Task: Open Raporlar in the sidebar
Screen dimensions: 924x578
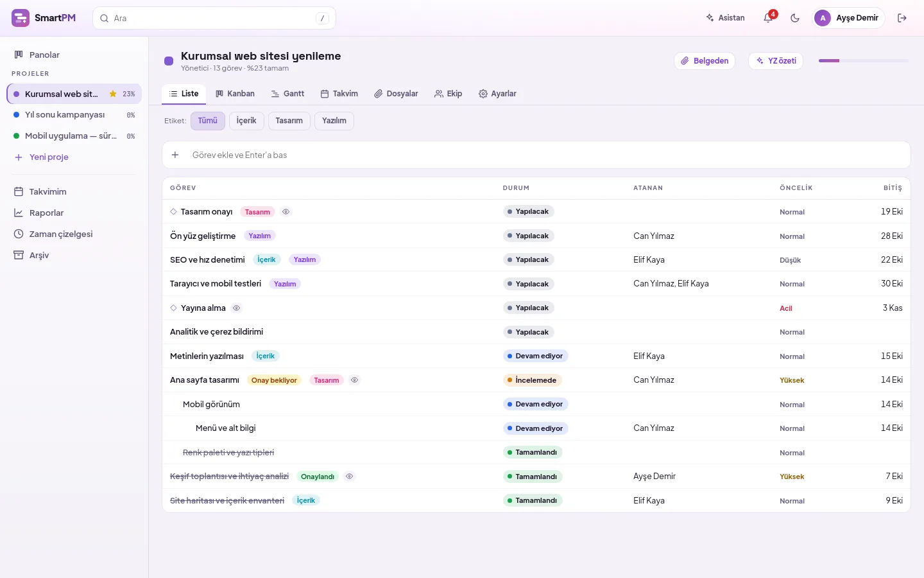Action: pyautogui.click(x=74, y=213)
